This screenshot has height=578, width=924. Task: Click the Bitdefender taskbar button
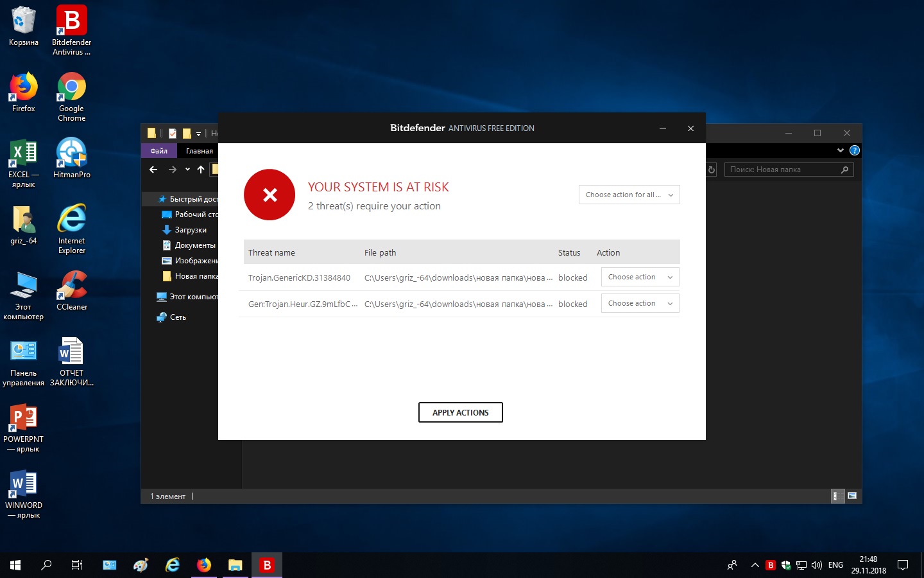point(266,565)
